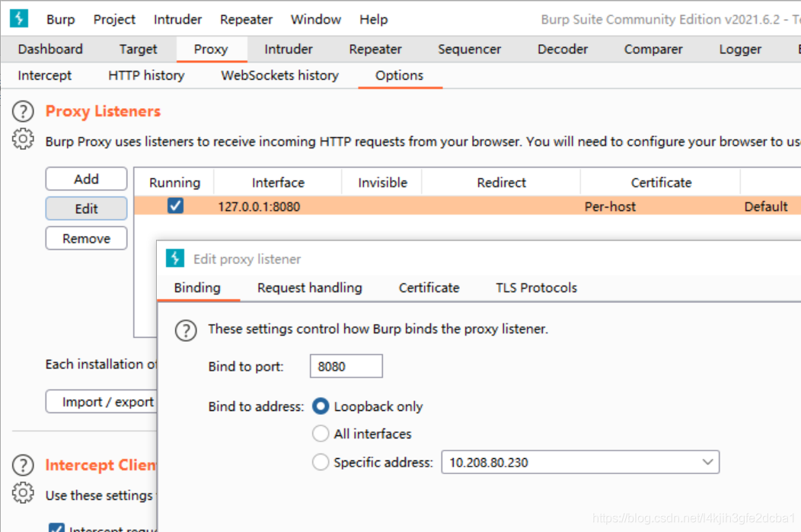Open Intercept sub-tab

pyautogui.click(x=45, y=75)
